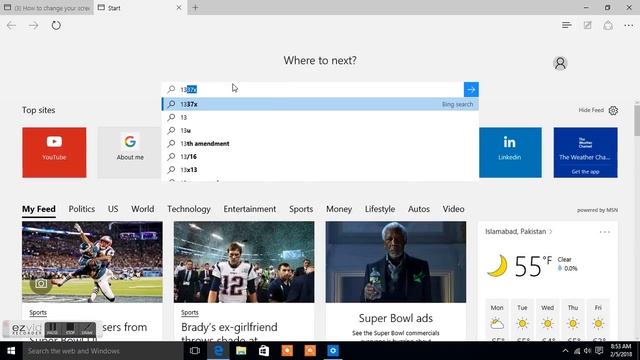This screenshot has width=640, height=360.
Task: Open the Store taskbar icon
Action: point(264,351)
